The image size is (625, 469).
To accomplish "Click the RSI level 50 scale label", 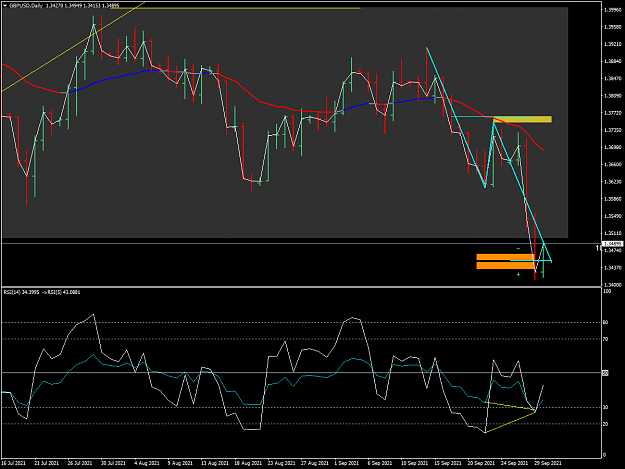I will point(605,373).
